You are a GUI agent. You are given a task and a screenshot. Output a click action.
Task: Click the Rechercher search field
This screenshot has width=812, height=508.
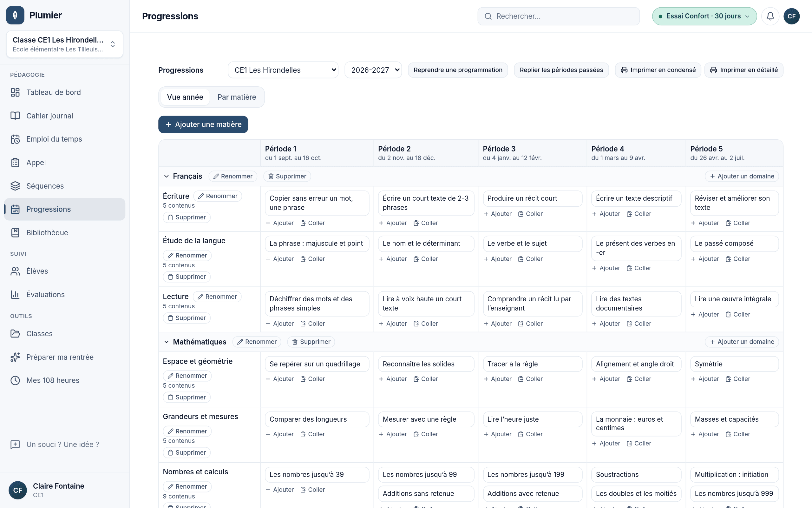coord(559,16)
